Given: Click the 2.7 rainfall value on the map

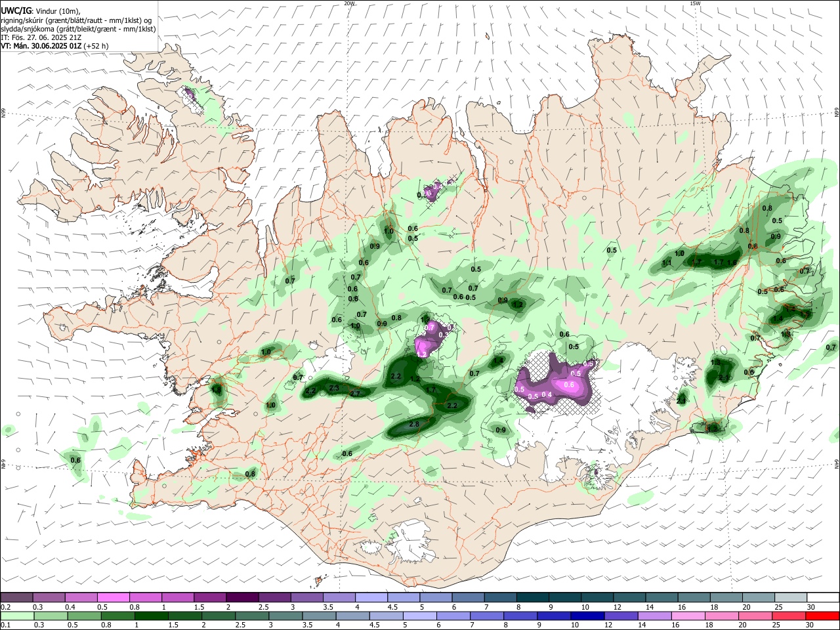Looking at the screenshot, I should [356, 394].
